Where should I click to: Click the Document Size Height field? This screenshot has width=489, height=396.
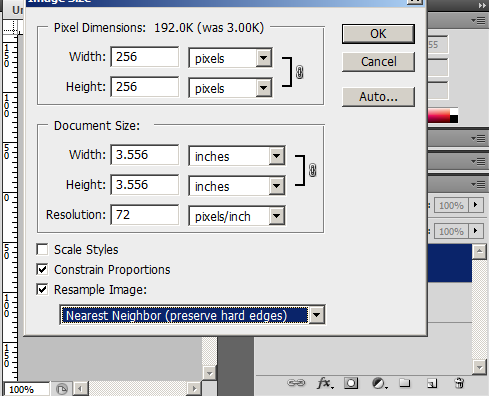pos(145,185)
